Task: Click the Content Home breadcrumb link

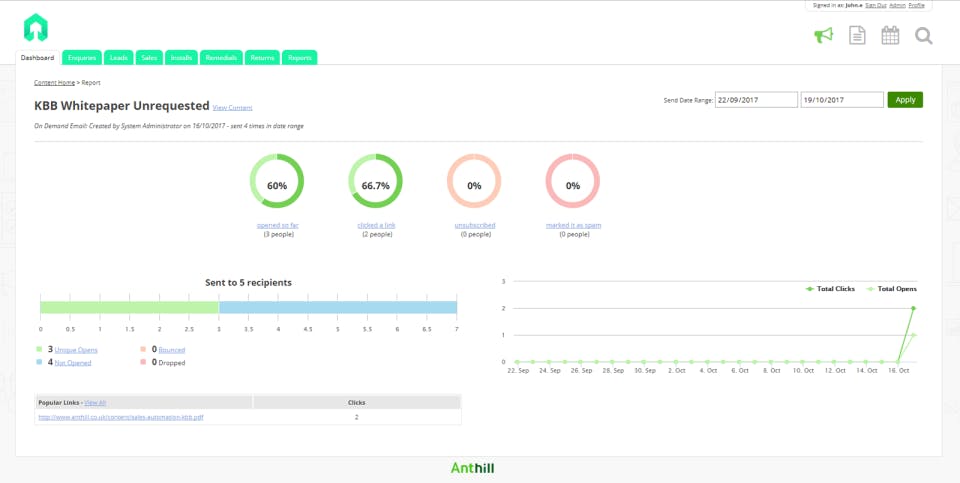Action: [54, 82]
